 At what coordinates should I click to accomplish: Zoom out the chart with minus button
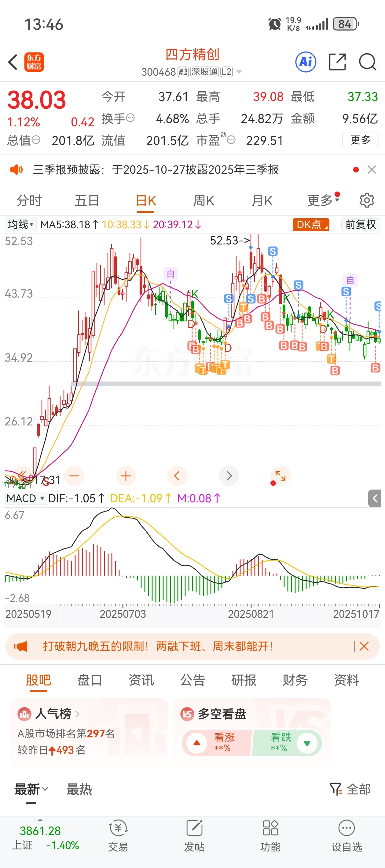tap(74, 476)
